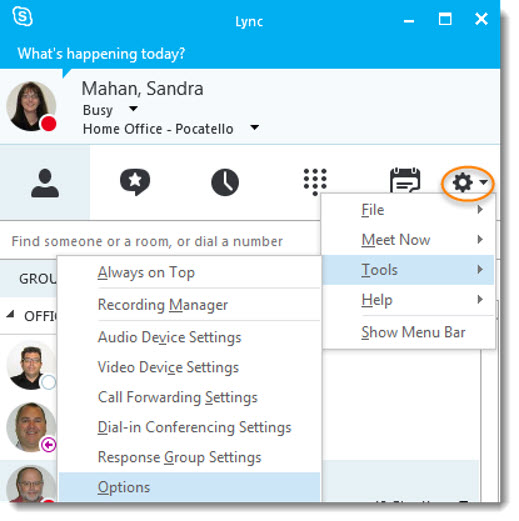
Task: Open Dial-in Conferencing Settings
Action: [189, 427]
